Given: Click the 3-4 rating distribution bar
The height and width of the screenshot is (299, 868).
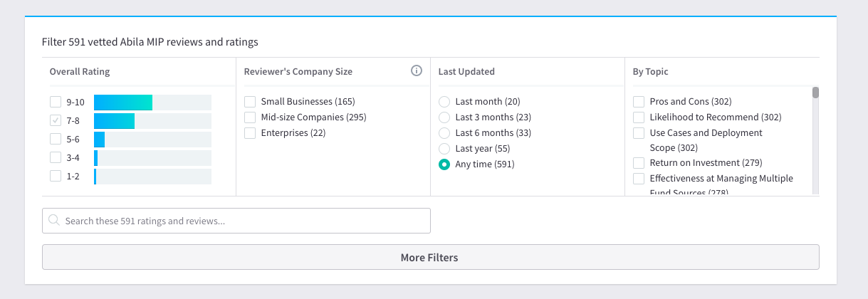Looking at the screenshot, I should pyautogui.click(x=152, y=158).
